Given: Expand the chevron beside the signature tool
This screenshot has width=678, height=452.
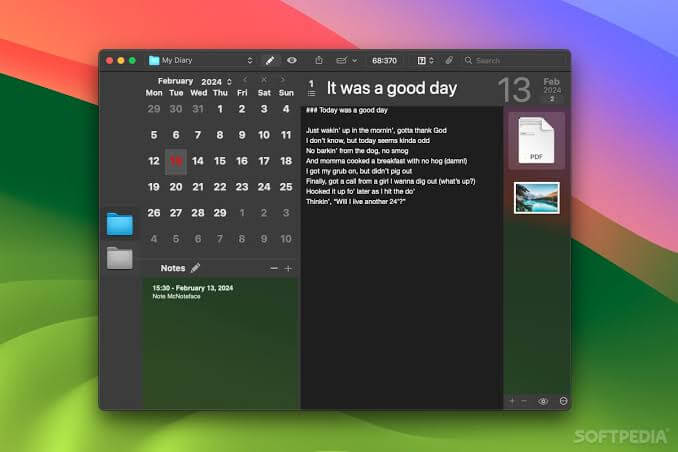Looking at the screenshot, I should tap(355, 61).
